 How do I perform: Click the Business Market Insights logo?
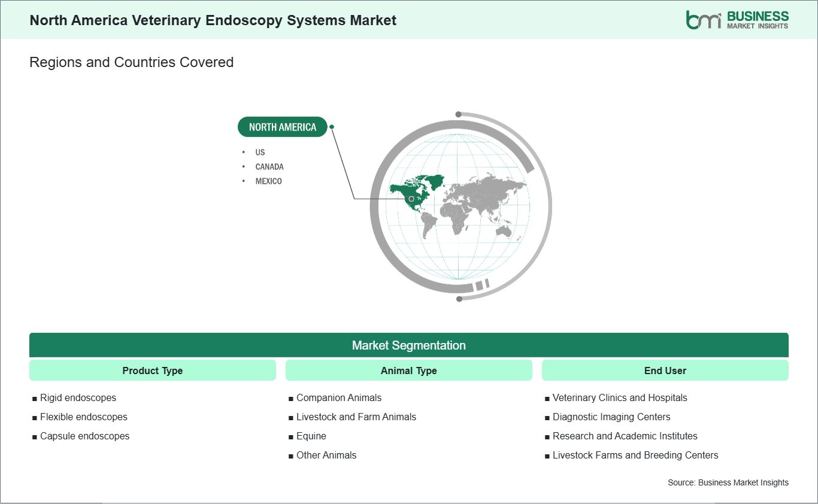(x=737, y=20)
